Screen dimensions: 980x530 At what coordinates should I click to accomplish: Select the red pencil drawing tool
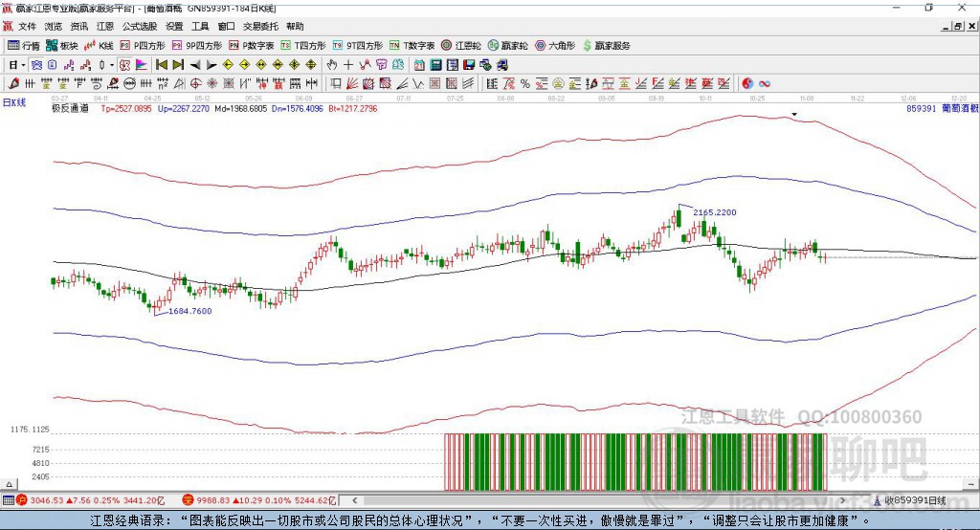coord(13,84)
